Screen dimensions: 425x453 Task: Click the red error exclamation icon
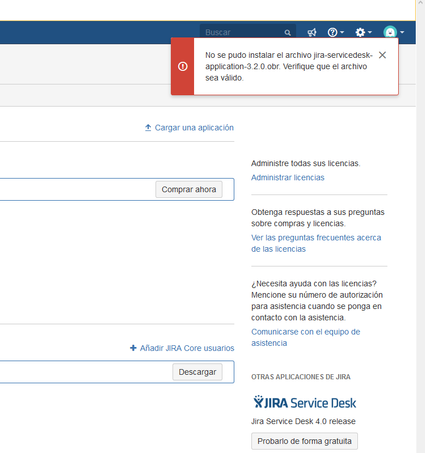coord(182,66)
